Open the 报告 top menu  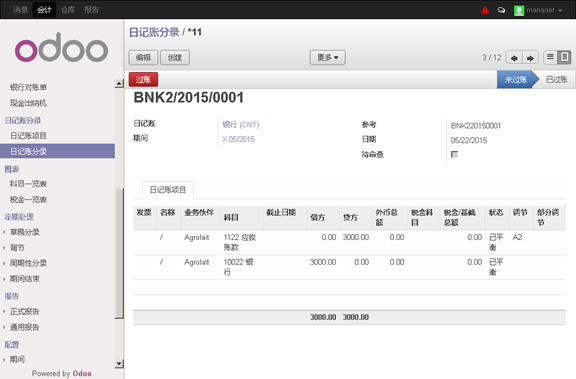(91, 10)
